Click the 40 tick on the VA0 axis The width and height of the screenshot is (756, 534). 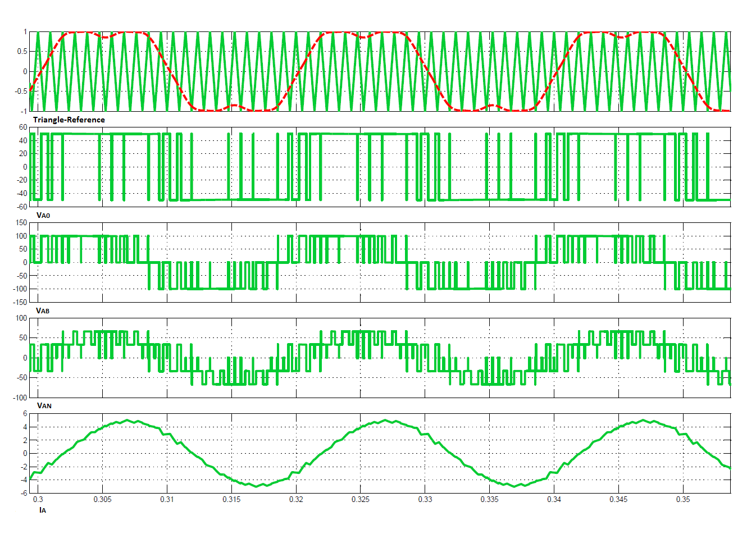[23, 140]
